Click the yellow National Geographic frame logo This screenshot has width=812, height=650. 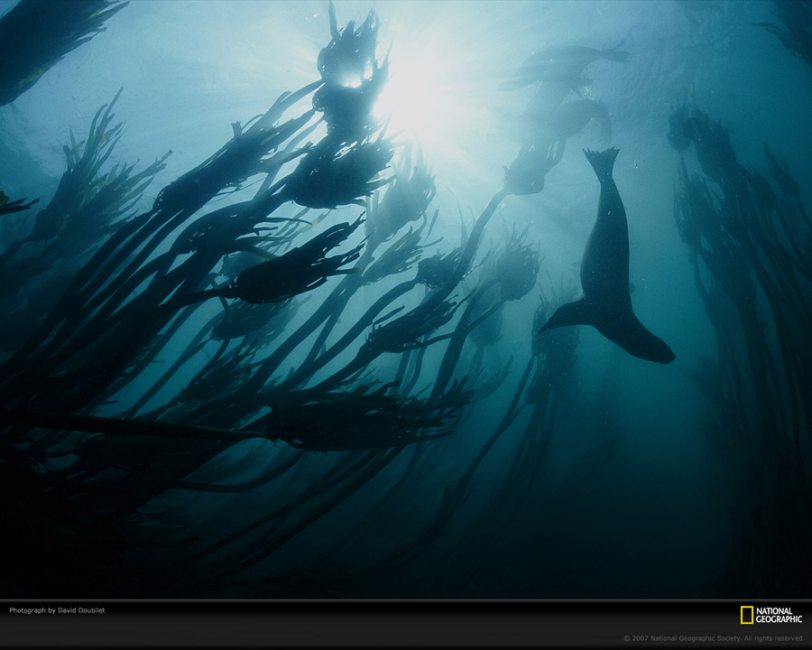click(x=746, y=615)
